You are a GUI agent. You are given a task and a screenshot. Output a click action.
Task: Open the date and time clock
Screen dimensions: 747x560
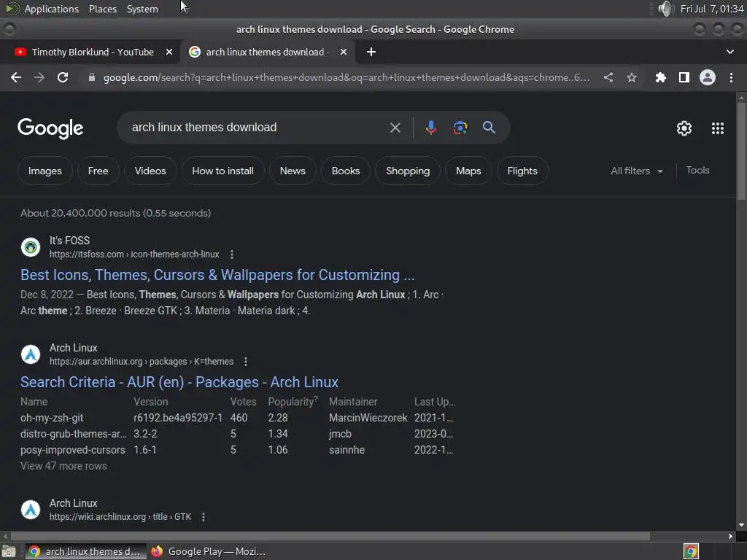[712, 9]
